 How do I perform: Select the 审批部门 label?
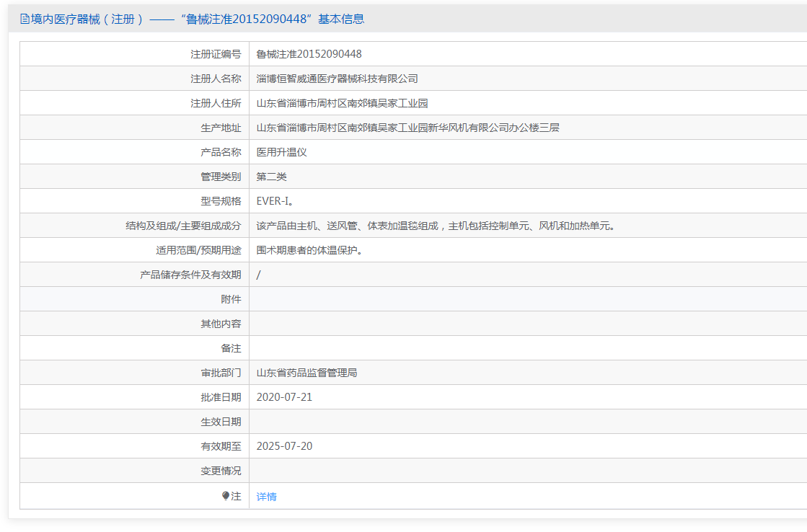[221, 373]
